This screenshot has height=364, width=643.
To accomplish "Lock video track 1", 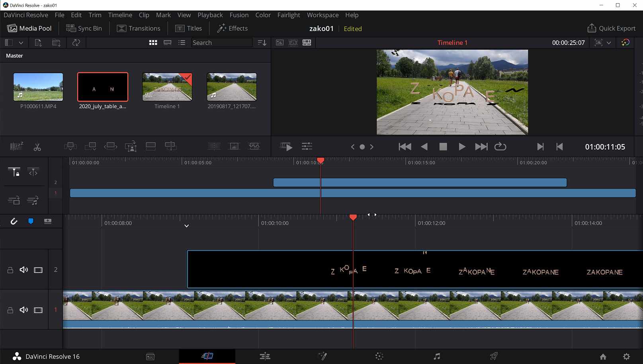I will coord(10,310).
